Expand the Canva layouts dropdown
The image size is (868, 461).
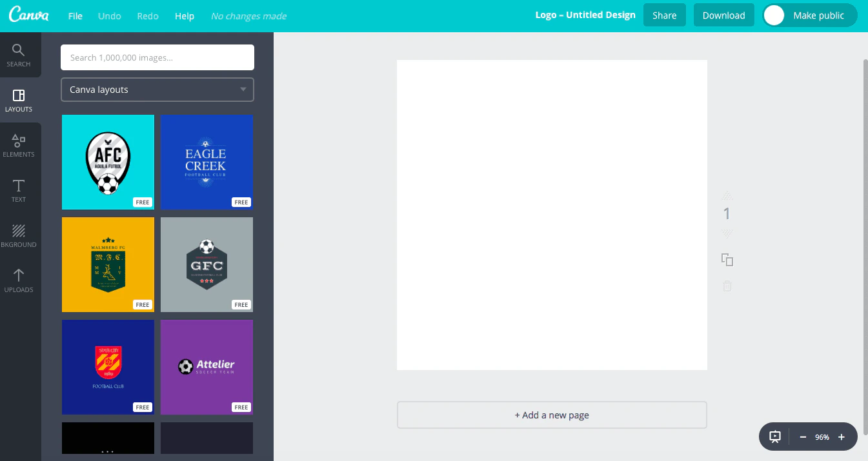pos(157,90)
